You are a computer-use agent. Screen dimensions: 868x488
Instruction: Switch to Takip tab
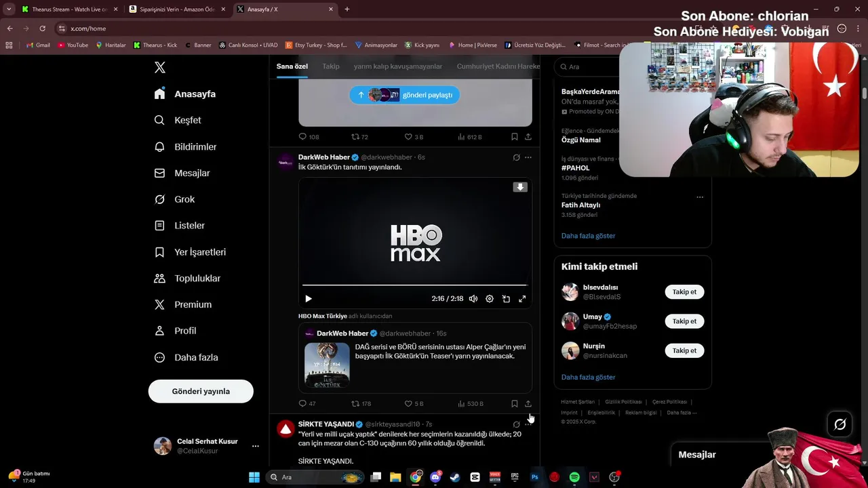(331, 66)
